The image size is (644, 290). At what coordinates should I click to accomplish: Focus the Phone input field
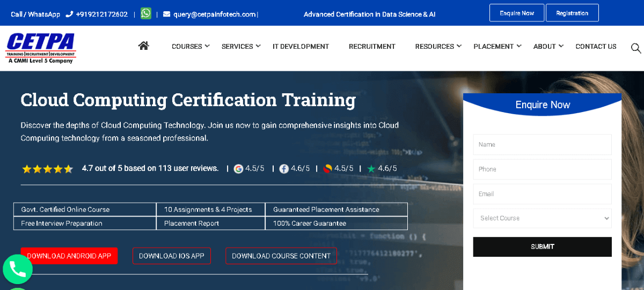tap(542, 169)
